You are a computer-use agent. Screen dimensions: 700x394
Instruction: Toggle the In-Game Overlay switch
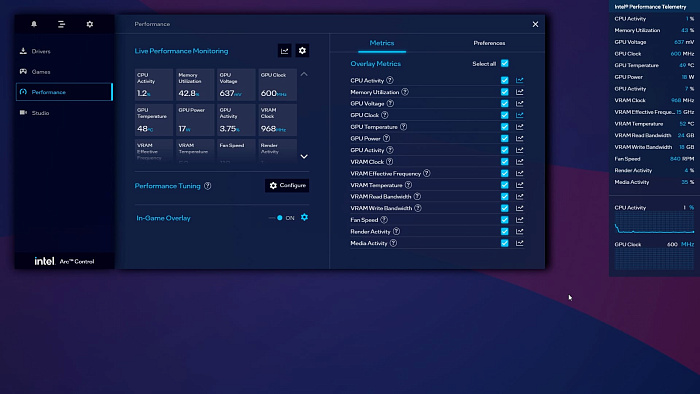point(276,218)
